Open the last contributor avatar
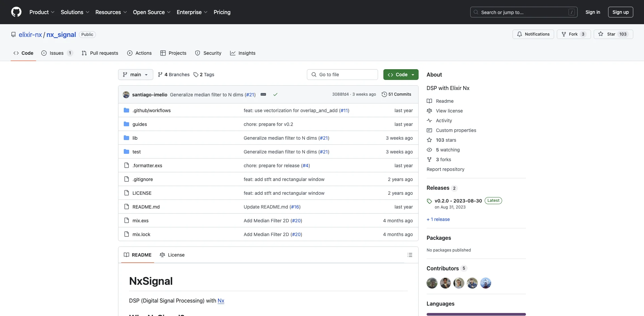Screen dimensions: 644x316 tap(486, 283)
